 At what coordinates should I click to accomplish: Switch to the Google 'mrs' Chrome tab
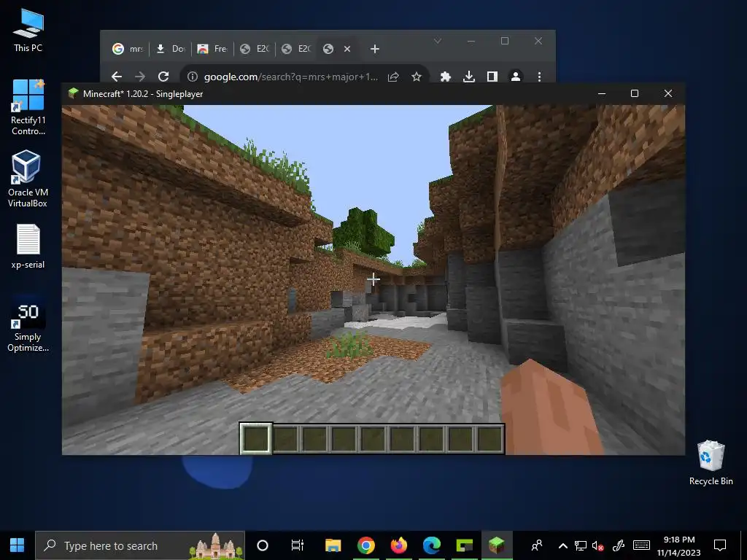click(128, 49)
